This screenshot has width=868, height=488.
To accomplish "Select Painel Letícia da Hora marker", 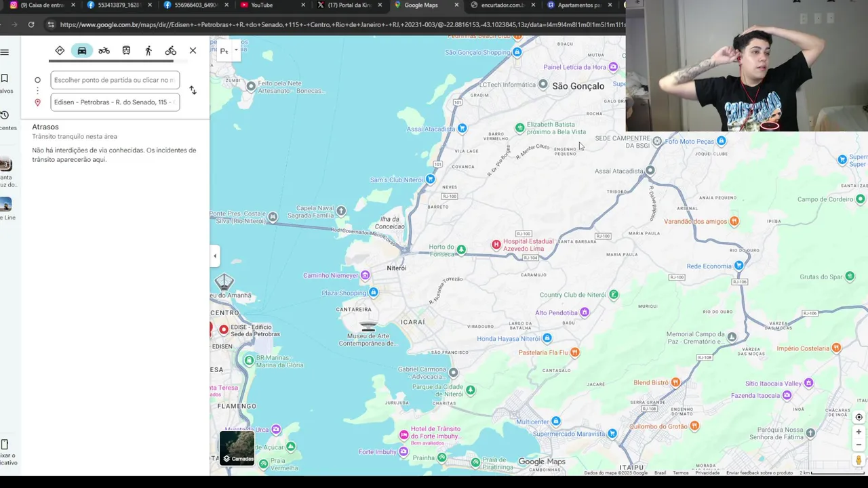I will click(614, 67).
